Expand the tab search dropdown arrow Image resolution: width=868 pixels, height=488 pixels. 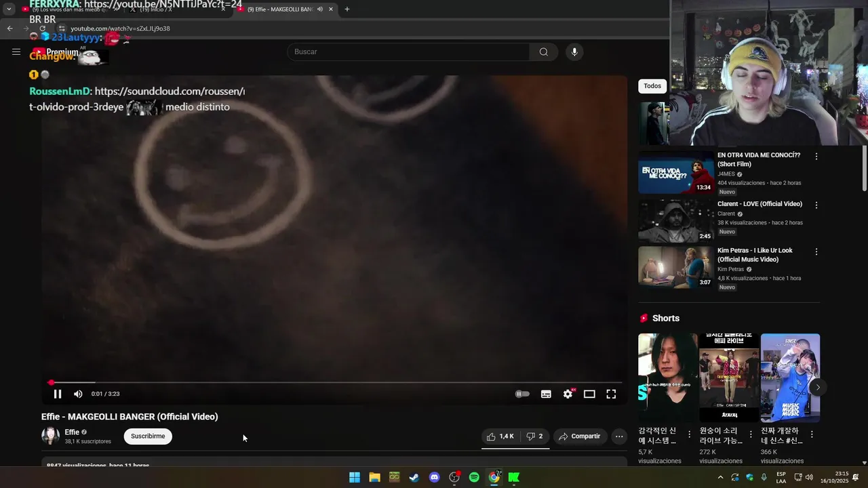pyautogui.click(x=9, y=9)
